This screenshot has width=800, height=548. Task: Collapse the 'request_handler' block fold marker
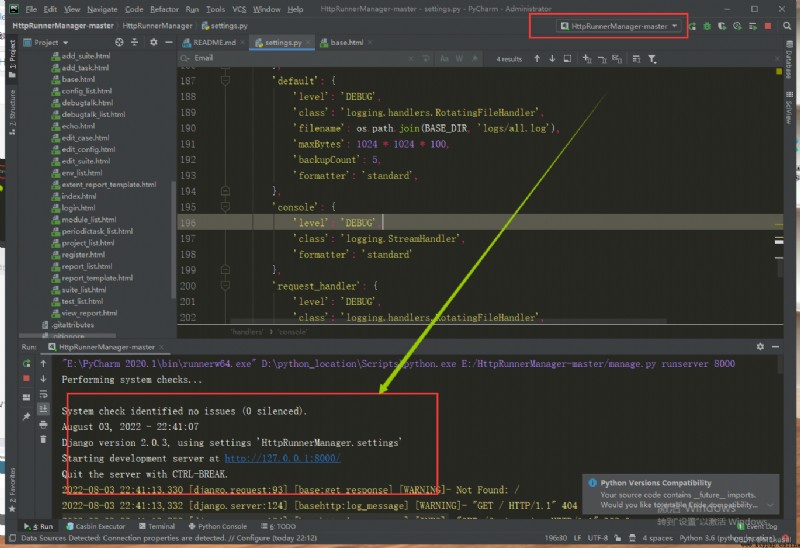[225, 286]
